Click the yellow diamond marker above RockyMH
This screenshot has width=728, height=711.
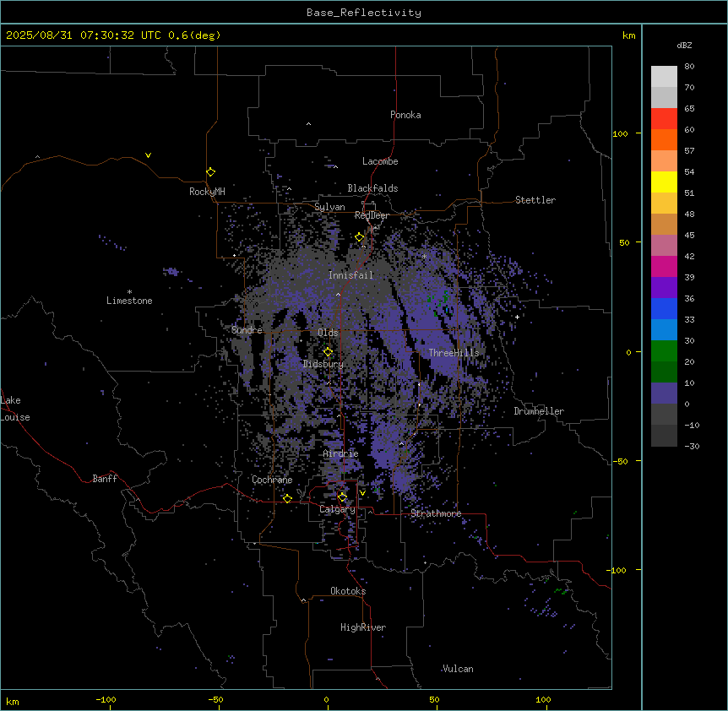210,171
